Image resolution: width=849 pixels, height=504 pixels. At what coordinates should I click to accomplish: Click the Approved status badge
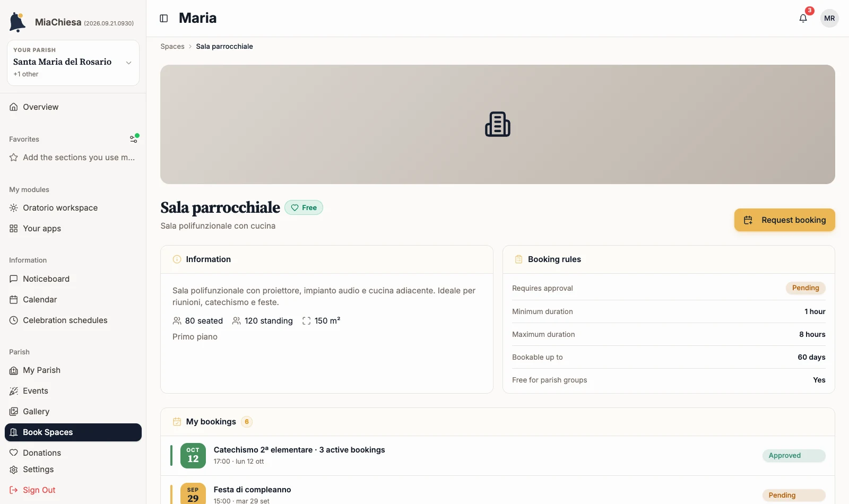[x=794, y=456]
